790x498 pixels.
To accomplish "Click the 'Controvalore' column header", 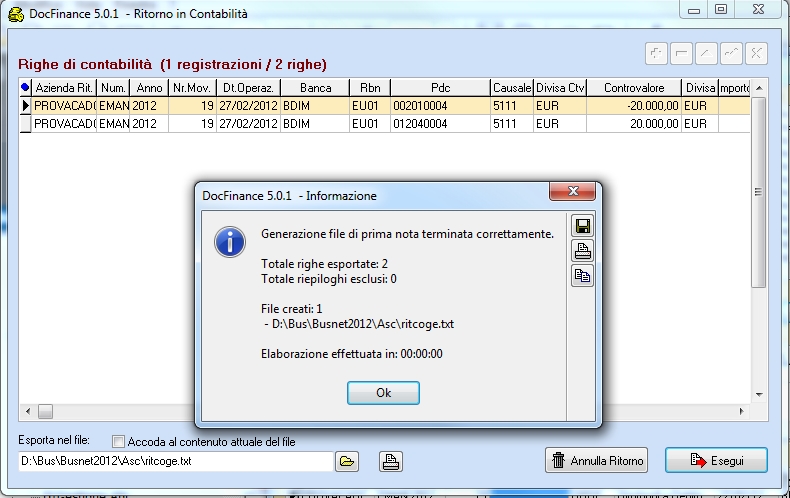I will pyautogui.click(x=634, y=88).
